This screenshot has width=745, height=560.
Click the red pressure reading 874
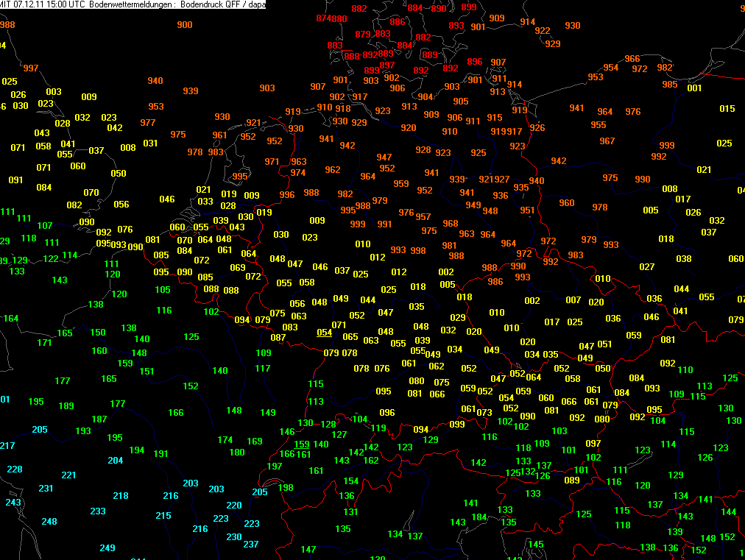click(323, 18)
